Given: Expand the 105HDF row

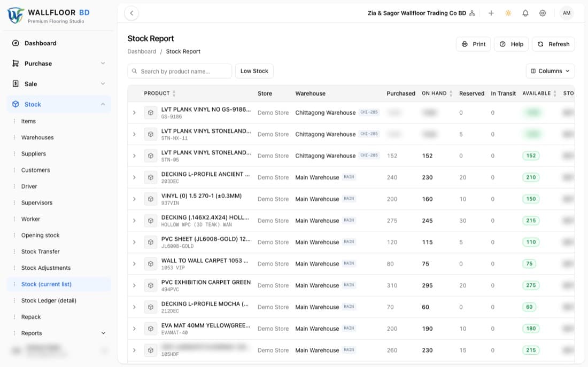Looking at the screenshot, I should coord(134,350).
